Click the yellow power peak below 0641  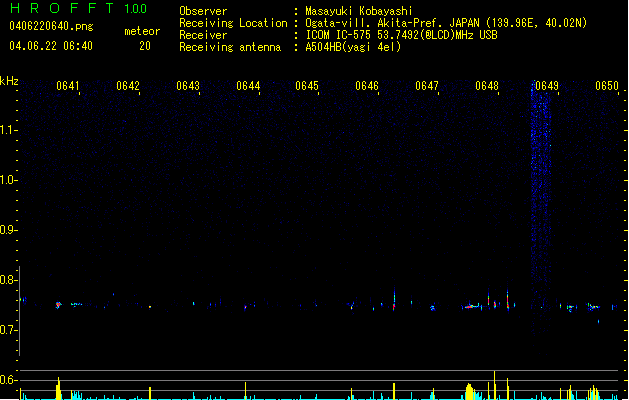pos(59,388)
